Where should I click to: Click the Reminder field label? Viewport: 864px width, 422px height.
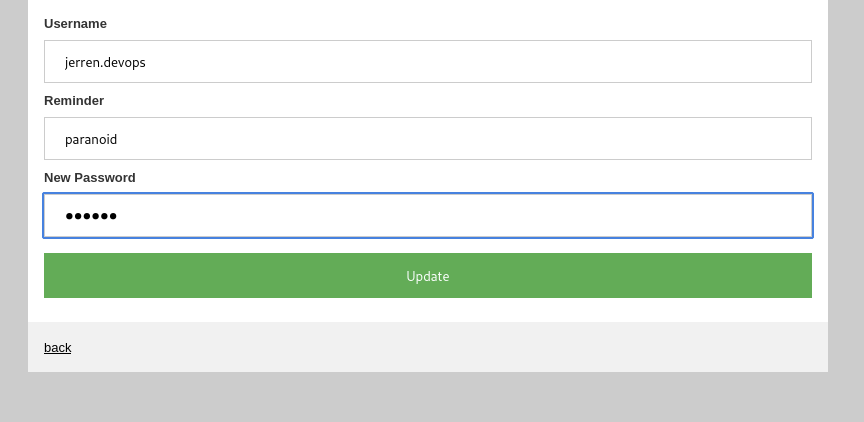[x=74, y=101]
